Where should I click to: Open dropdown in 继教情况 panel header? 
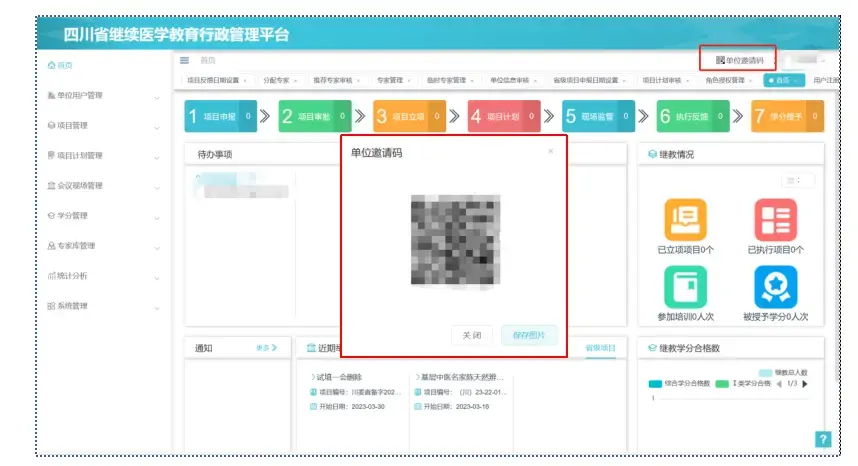click(x=797, y=180)
